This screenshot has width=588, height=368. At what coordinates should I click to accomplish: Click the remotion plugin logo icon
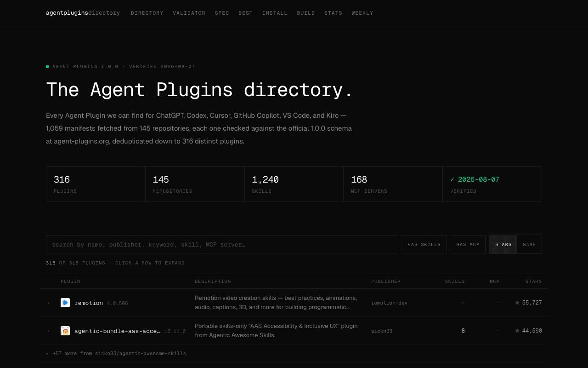coord(65,303)
